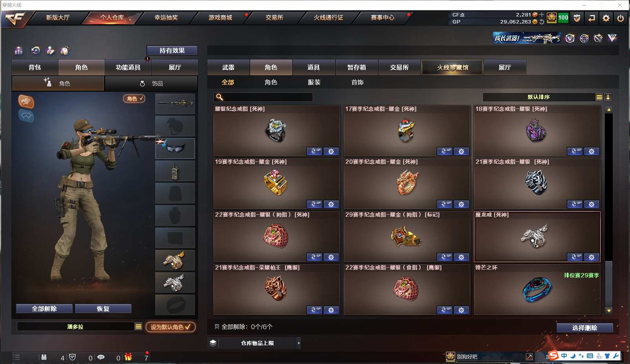Select the orange wolf emblem icon beside character

[x=26, y=102]
